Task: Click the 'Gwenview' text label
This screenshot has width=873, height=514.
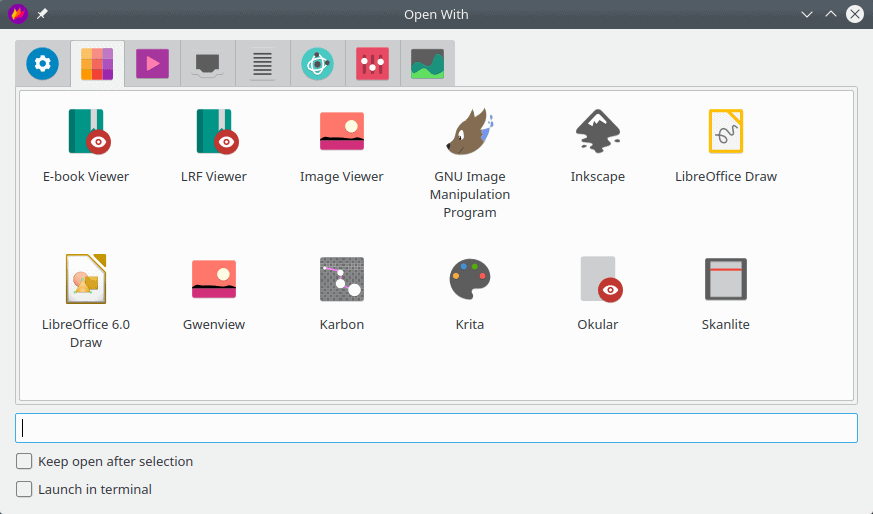Action: pos(214,324)
